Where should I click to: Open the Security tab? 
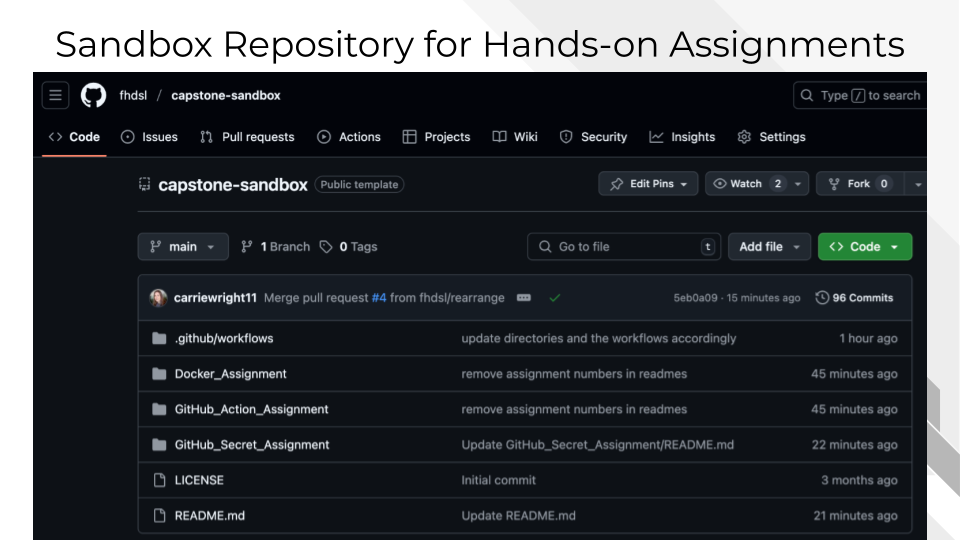(593, 137)
